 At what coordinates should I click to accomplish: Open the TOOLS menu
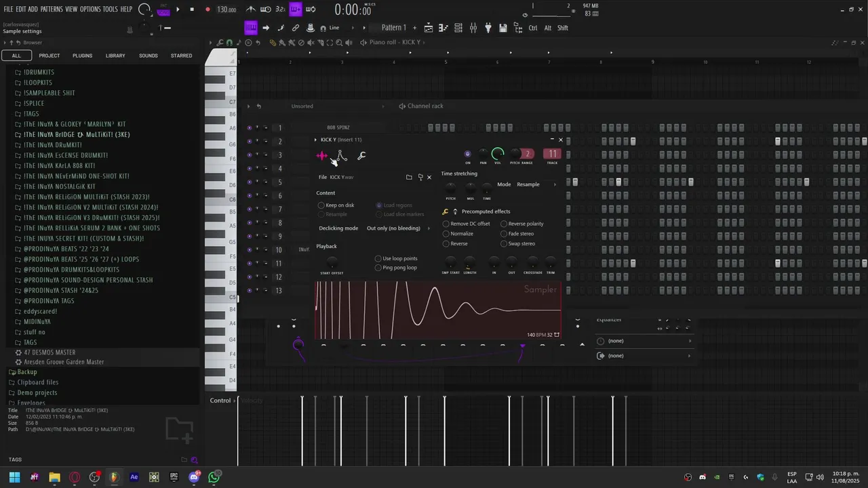110,9
